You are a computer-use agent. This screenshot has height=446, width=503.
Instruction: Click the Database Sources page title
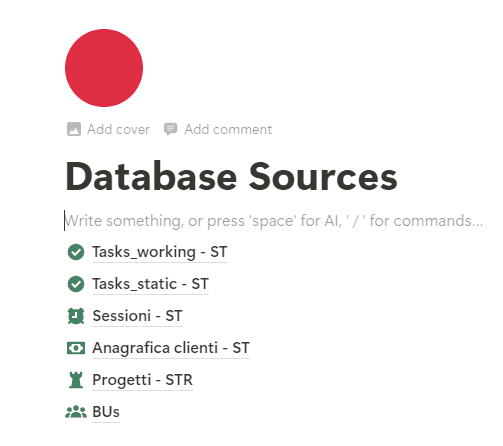231,177
